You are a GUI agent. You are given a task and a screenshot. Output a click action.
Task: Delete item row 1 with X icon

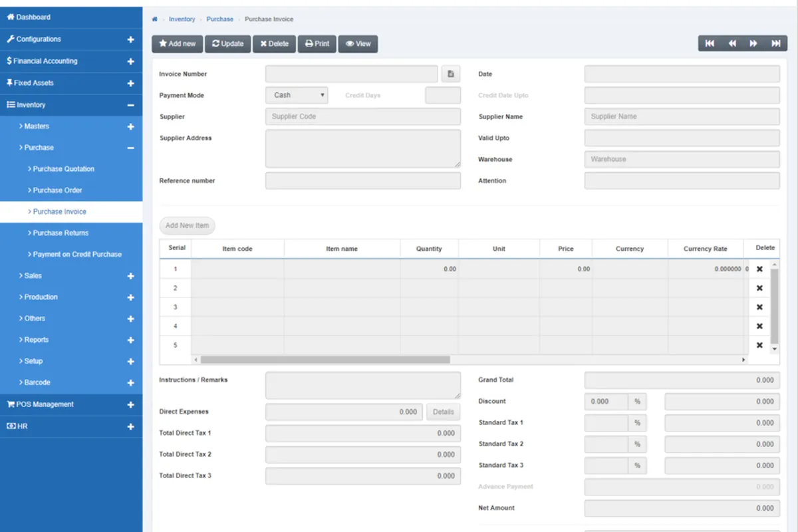759,269
